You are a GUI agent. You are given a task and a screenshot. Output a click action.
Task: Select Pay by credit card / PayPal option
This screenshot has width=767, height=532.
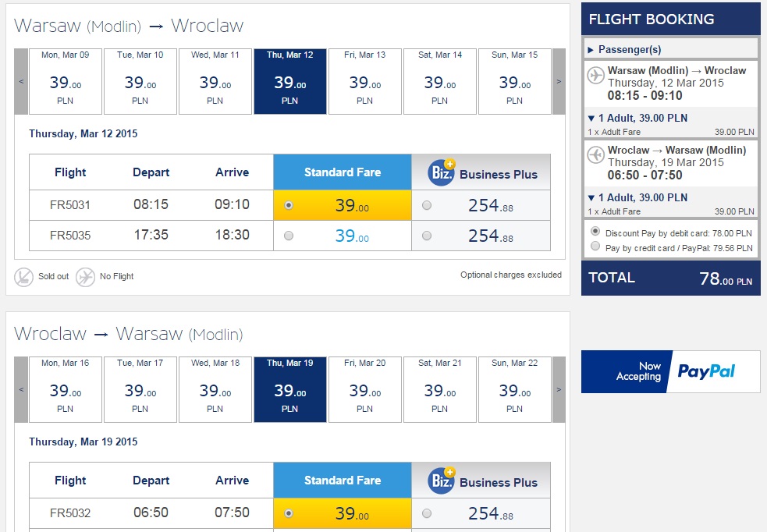tap(596, 247)
